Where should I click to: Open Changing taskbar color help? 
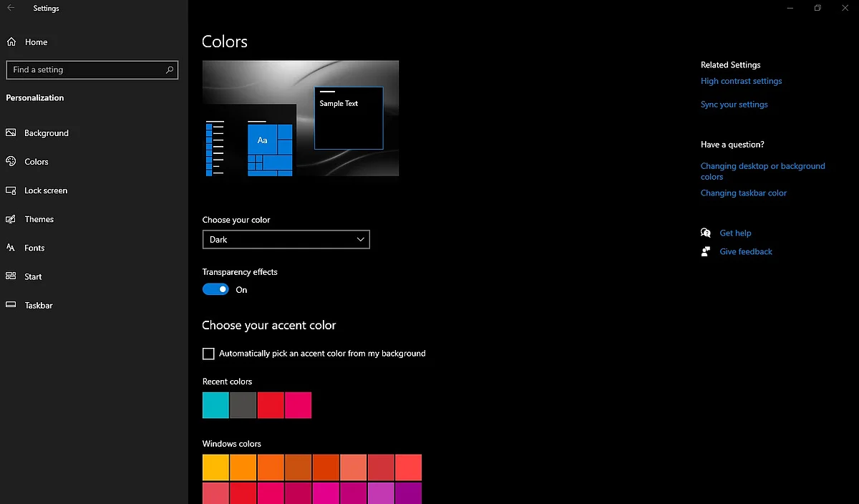(x=743, y=193)
